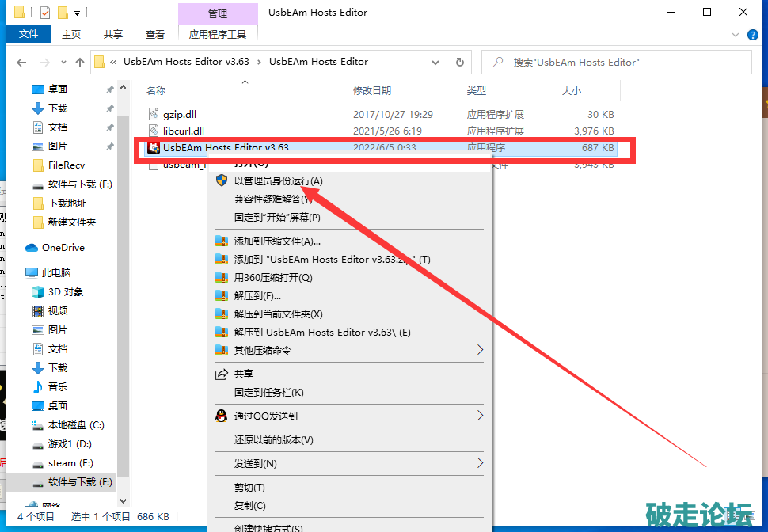
Task: Open the recent locations dropdown arrow
Action: click(x=62, y=62)
